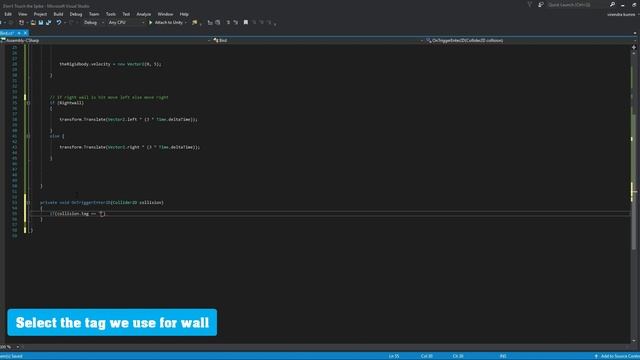Toggle the bookmark icon in toolbar
Image resolution: width=640 pixels, height=360 pixels.
(246, 22)
